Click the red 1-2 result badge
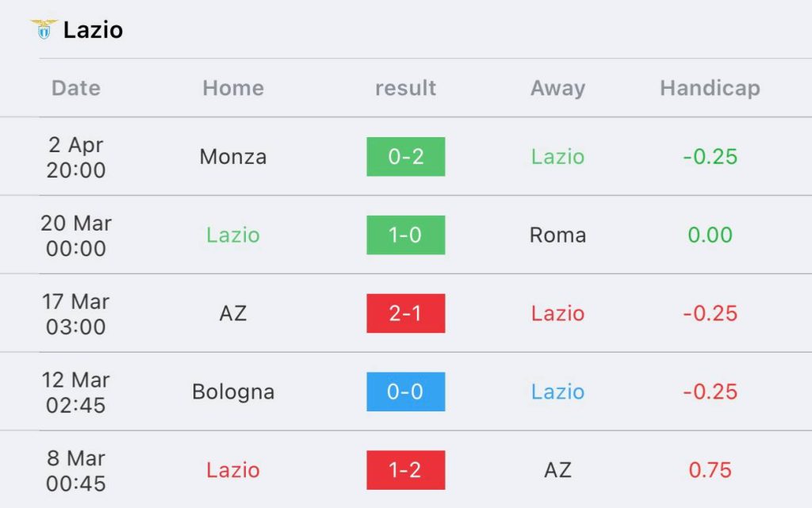The image size is (812, 508). 405,470
